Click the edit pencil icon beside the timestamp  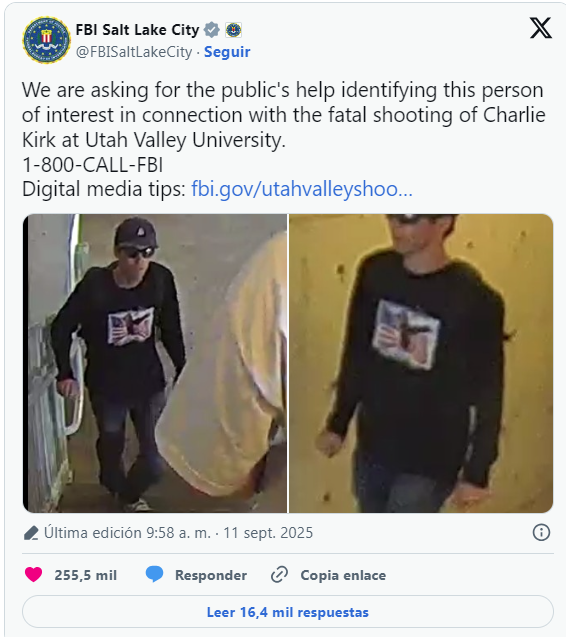(31, 533)
